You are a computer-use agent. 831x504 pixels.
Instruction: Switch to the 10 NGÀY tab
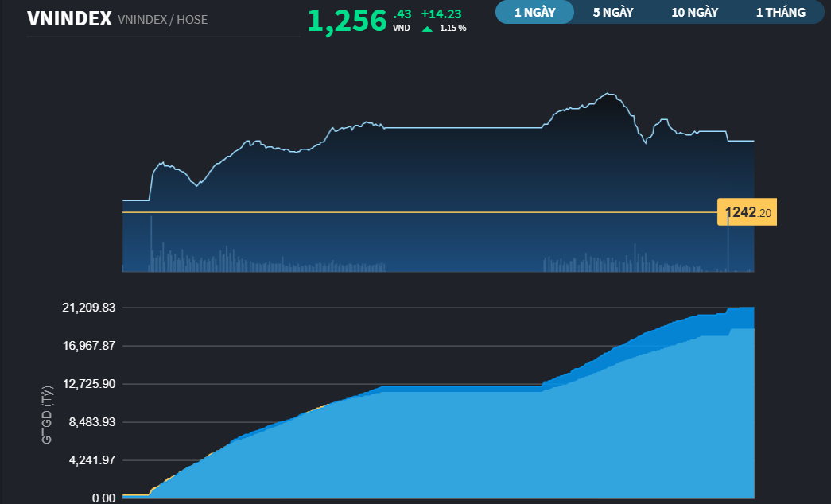[695, 12]
